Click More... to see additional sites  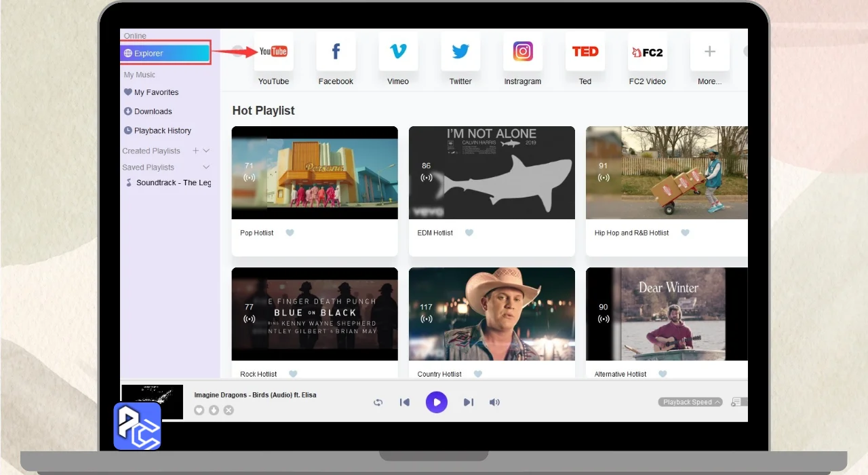[709, 52]
